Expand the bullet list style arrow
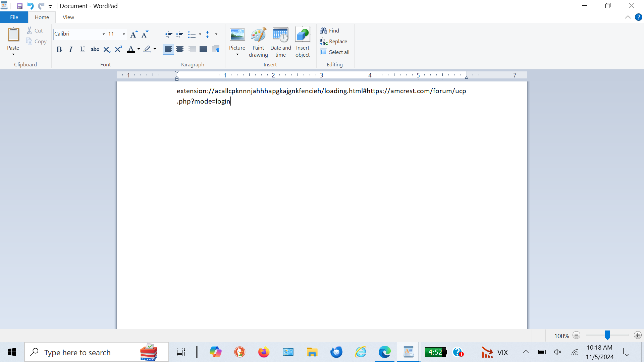This screenshot has height=362, width=644. pyautogui.click(x=200, y=34)
